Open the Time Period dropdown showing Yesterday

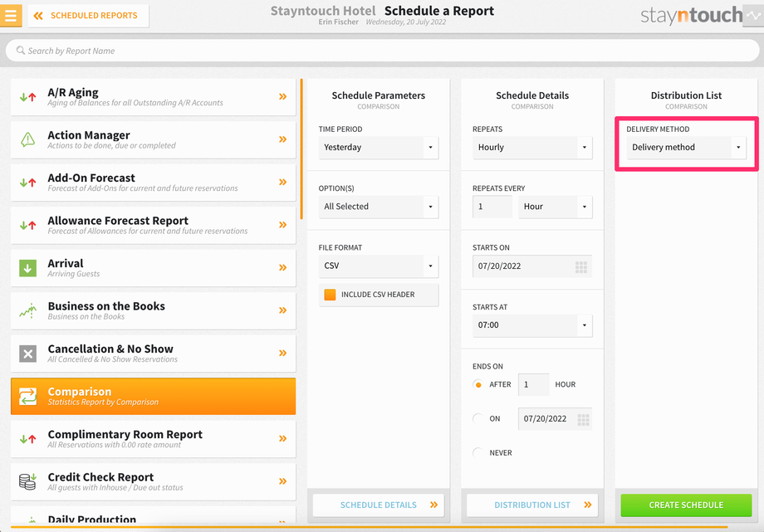click(379, 148)
